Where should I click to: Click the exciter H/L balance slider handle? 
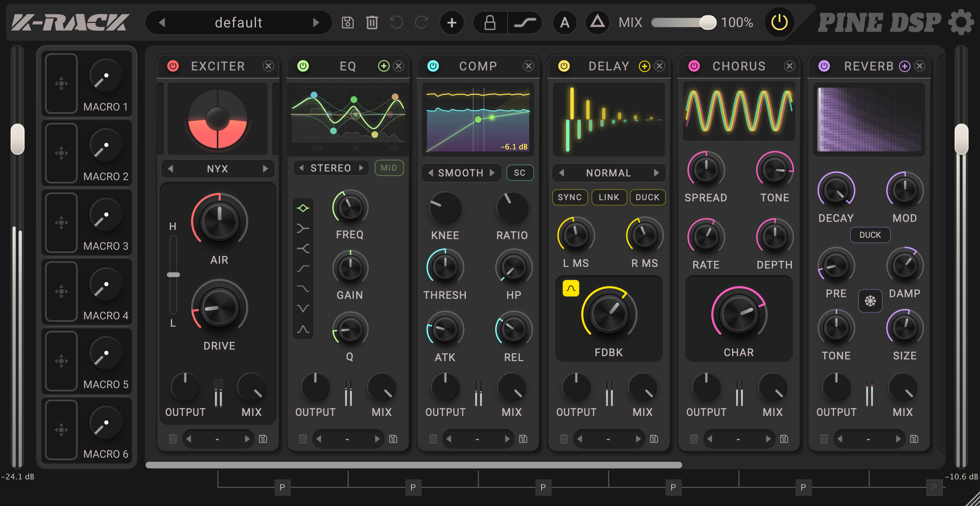(173, 275)
